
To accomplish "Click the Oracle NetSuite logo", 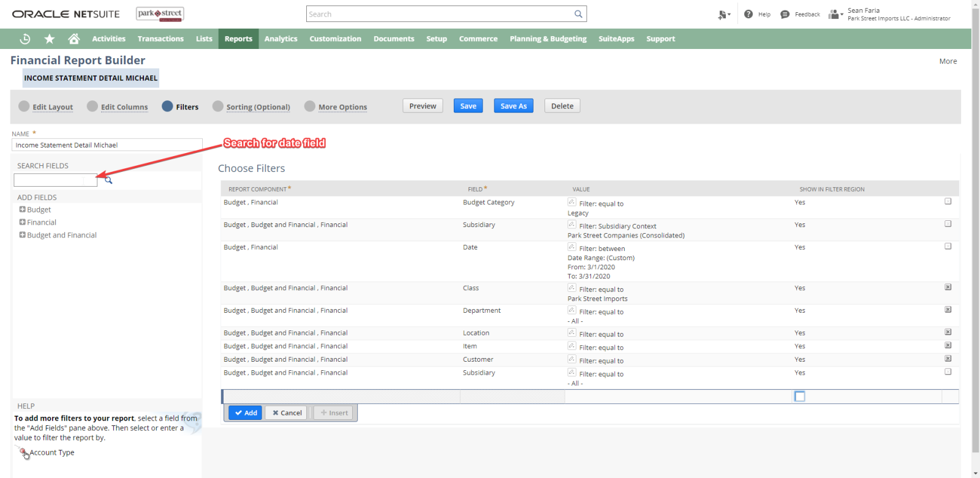I will [x=66, y=14].
